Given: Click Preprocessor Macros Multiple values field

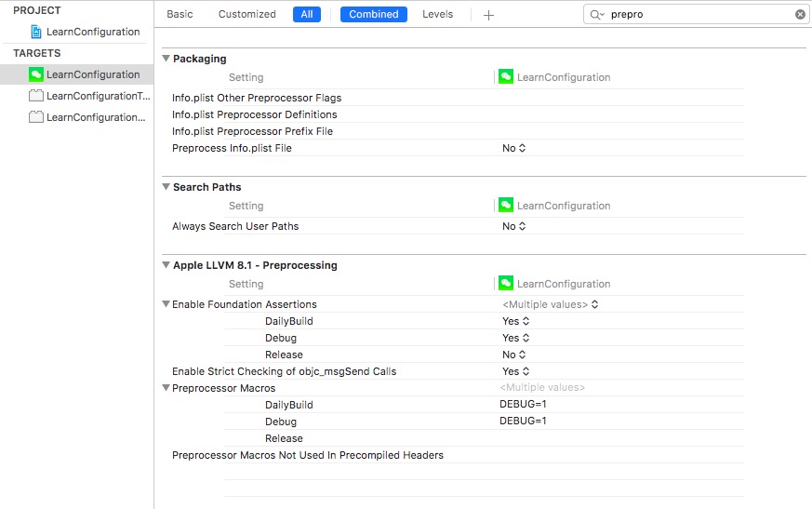Looking at the screenshot, I should tap(542, 388).
